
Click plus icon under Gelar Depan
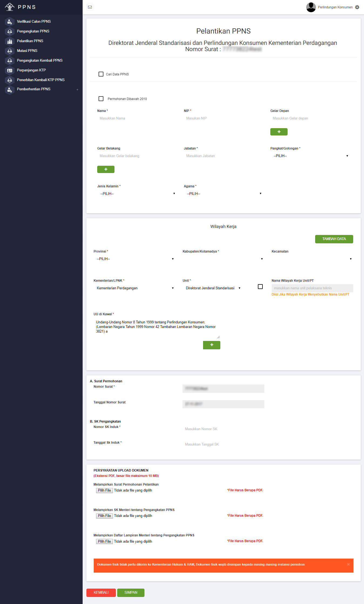point(279,132)
